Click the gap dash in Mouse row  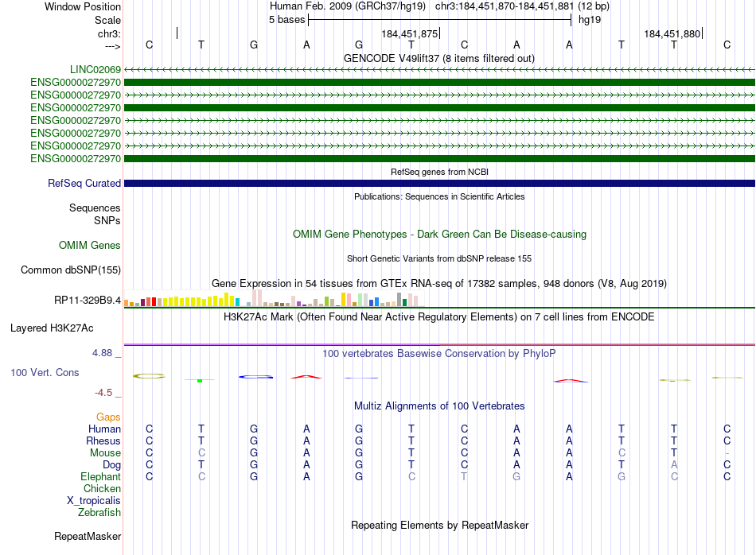[x=727, y=453]
